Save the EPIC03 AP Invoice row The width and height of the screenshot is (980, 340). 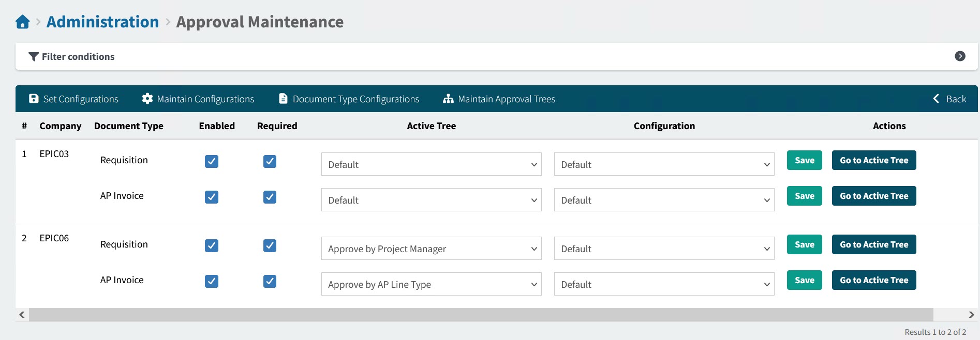pos(805,196)
